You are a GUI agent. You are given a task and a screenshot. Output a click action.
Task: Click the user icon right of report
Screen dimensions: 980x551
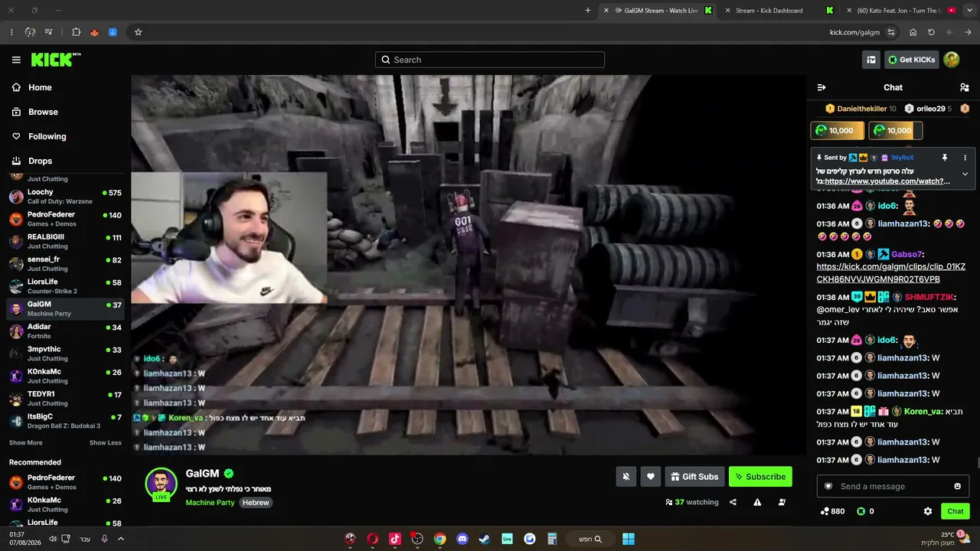pos(782,502)
